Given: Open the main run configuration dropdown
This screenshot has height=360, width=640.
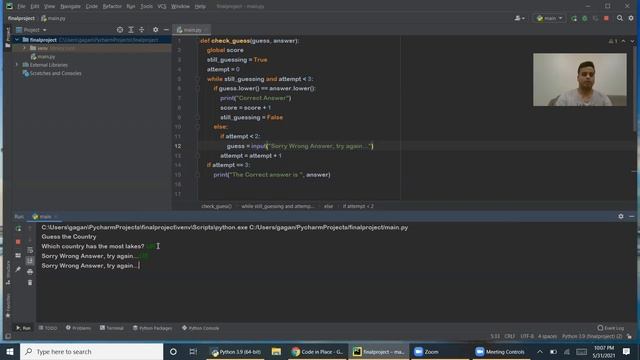Looking at the screenshot, I should coord(549,18).
